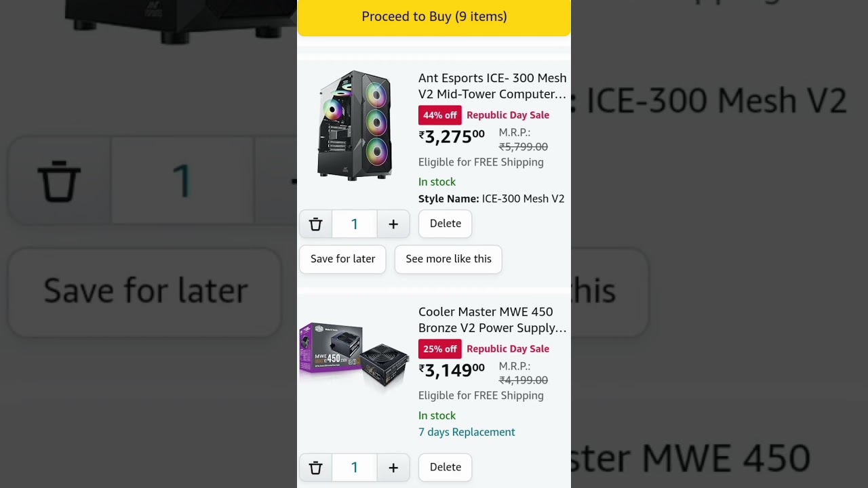Screen dimensions: 868x488
Task: Delete the Ant Esports ICE-300 item
Action: (445, 224)
